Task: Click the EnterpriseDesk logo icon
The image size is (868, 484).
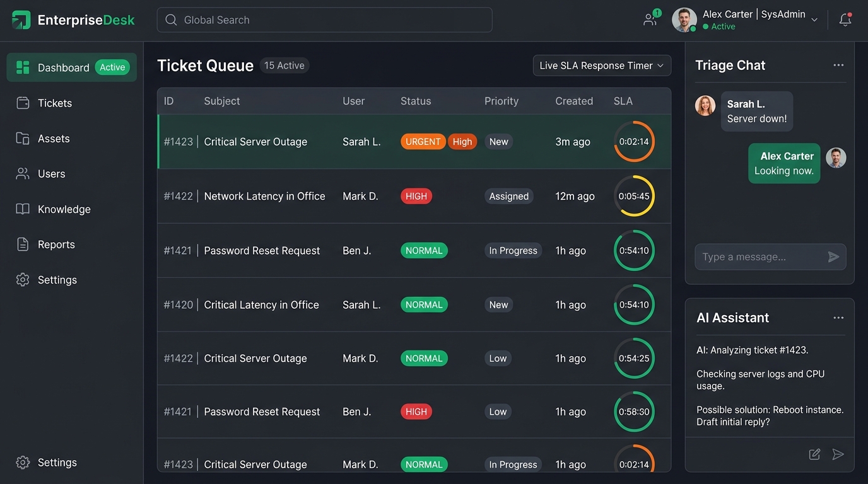Action: coord(21,20)
